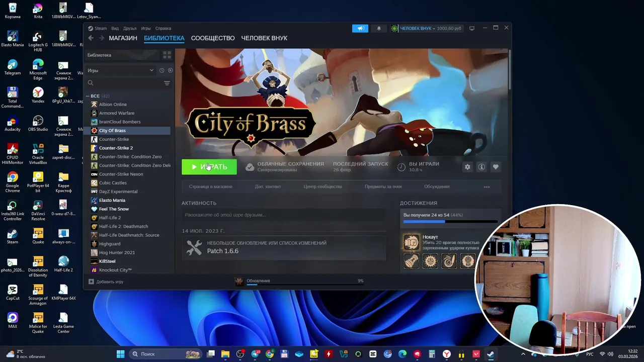The width and height of the screenshot is (644, 362).
Task: Click the Patch 1.6.6 wrench icon
Action: 194,247
